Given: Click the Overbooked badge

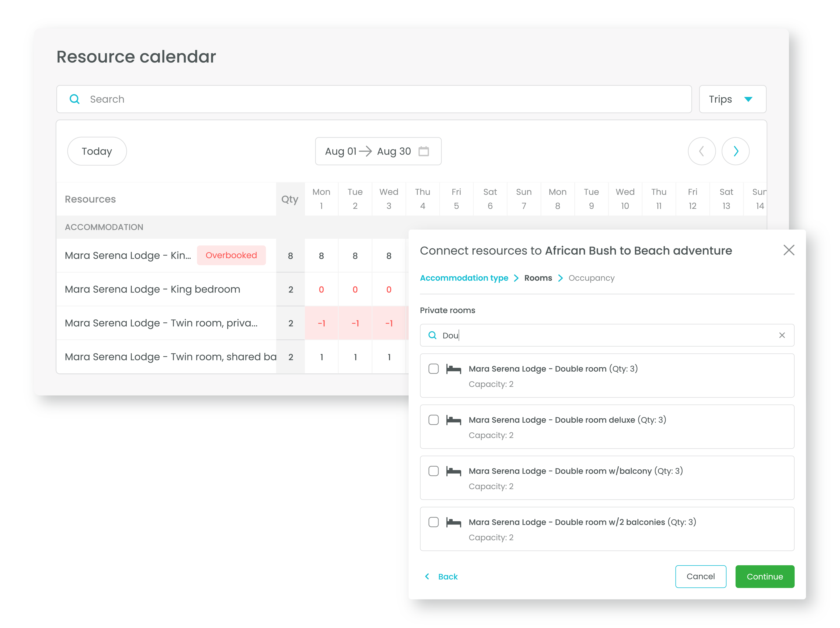Looking at the screenshot, I should (x=231, y=255).
